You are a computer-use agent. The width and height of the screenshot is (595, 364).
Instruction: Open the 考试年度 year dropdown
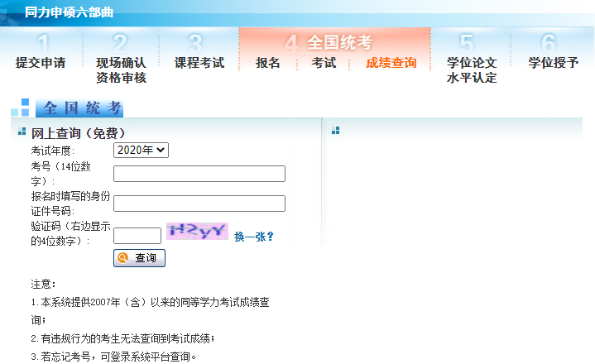[x=141, y=151]
